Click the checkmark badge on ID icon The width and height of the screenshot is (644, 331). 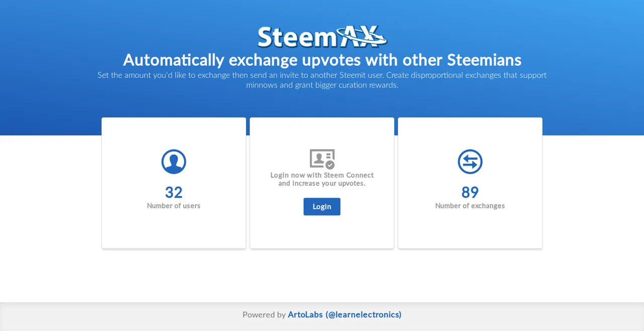click(x=330, y=165)
